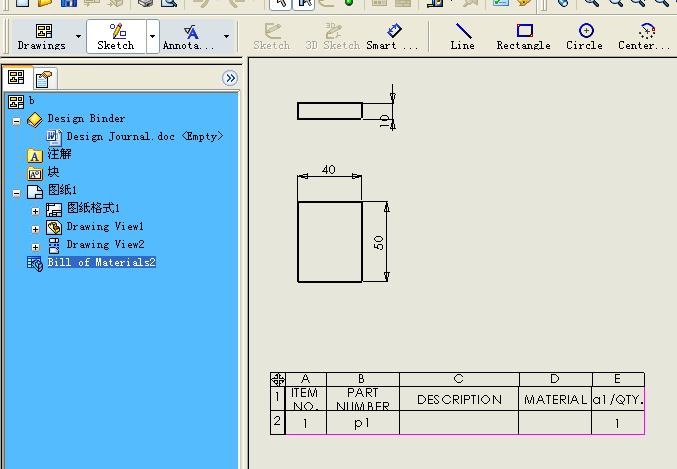The image size is (677, 469).
Task: Select the 40 width dimension
Action: coord(329,170)
